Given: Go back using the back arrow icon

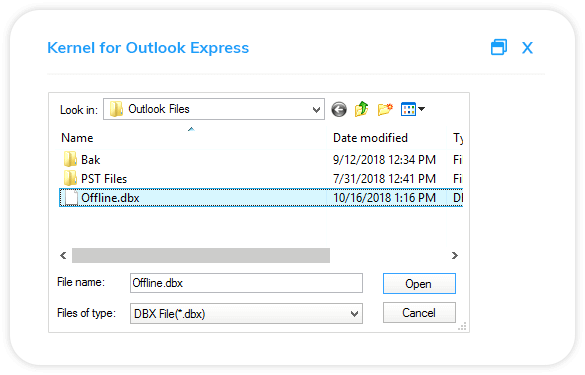Looking at the screenshot, I should [339, 109].
